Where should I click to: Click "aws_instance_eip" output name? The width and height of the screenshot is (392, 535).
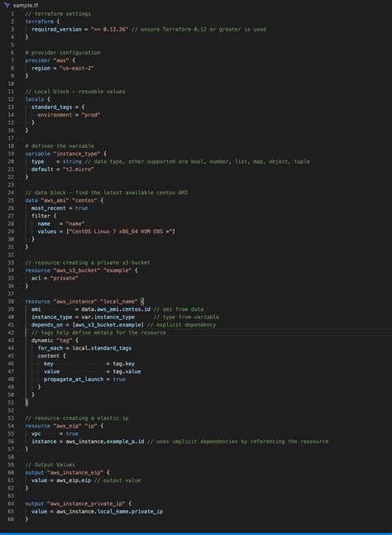point(75,473)
